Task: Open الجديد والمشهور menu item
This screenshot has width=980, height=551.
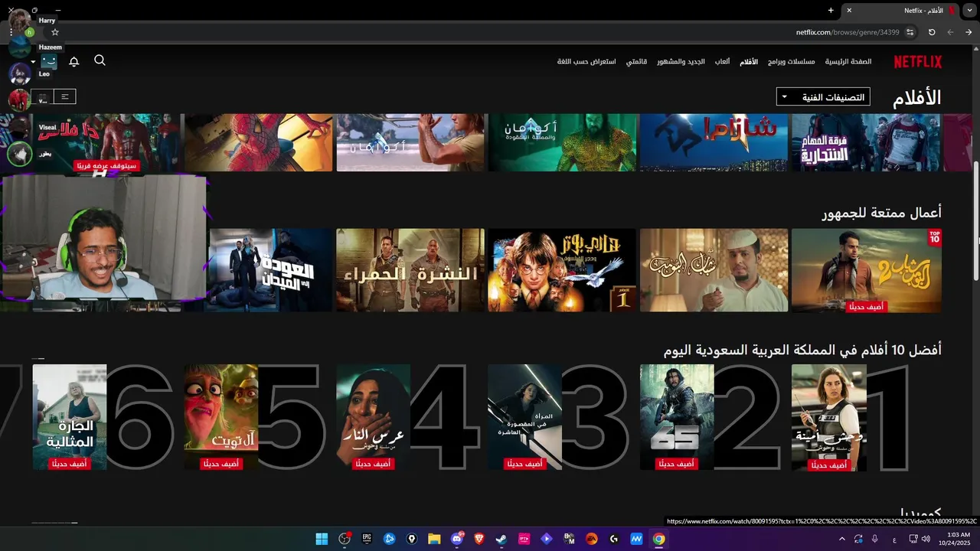Action: pos(681,61)
